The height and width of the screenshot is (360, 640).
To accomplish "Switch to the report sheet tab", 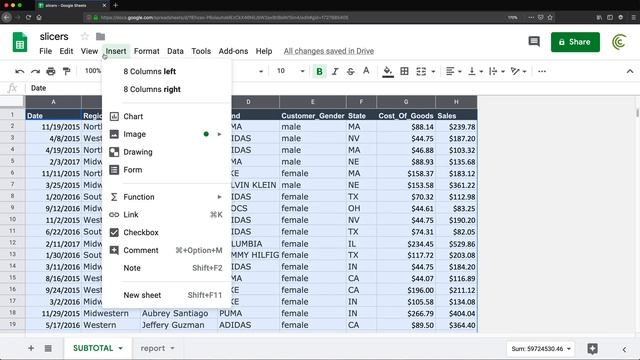I will (153, 348).
